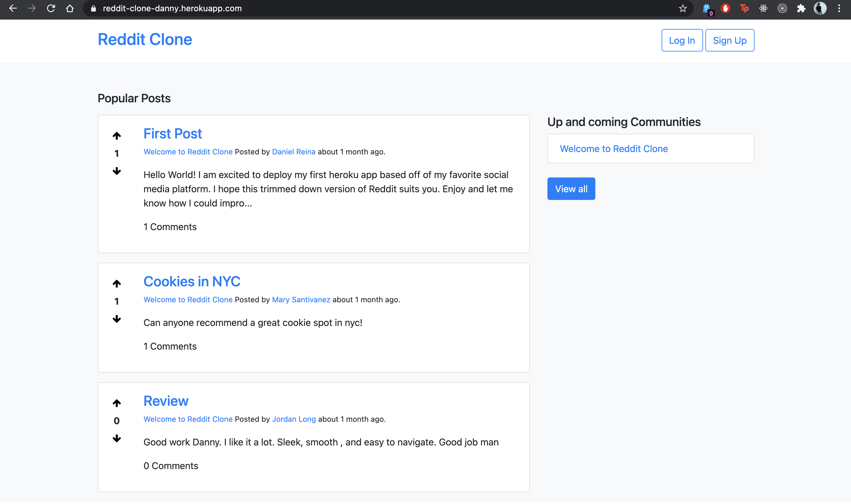Reload the page with refresh icon
This screenshot has height=504, width=851.
51,9
